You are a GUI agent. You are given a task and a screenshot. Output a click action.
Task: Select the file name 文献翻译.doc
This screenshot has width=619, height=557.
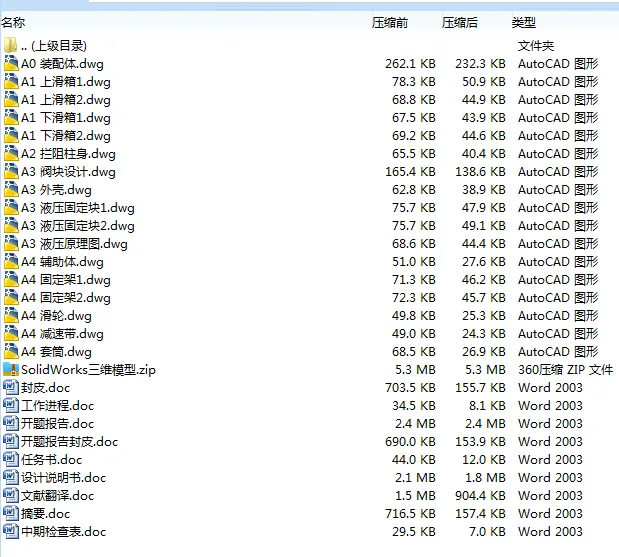[x=58, y=496]
